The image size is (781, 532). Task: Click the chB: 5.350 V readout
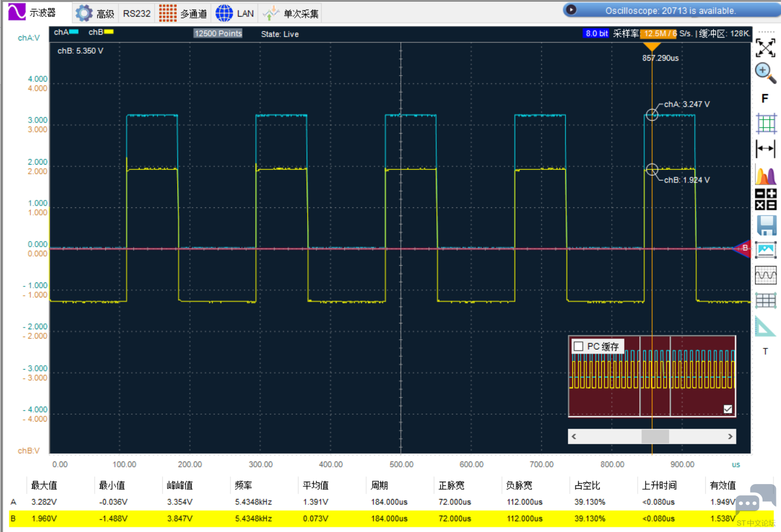80,51
